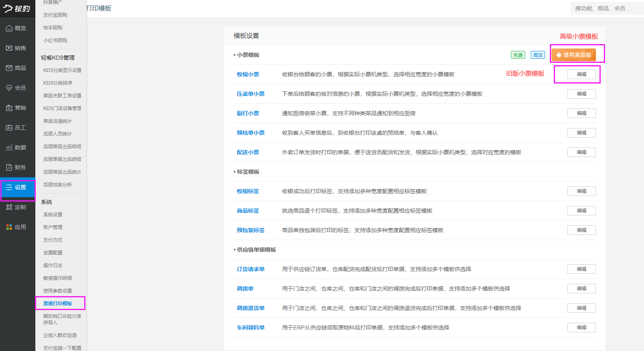Click the Apps (应用) colored grid icon

coord(9,227)
